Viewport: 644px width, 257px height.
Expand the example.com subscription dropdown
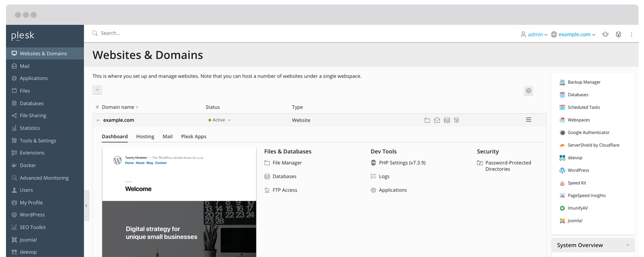[x=574, y=35]
